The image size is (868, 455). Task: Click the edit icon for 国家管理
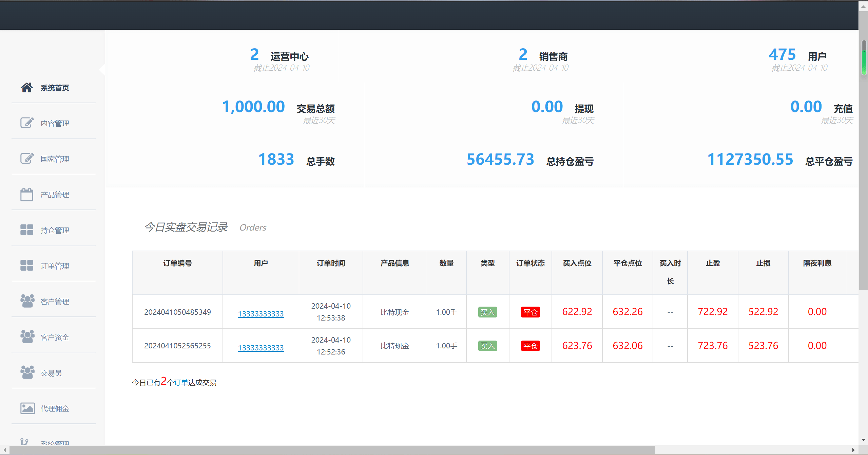click(x=27, y=159)
